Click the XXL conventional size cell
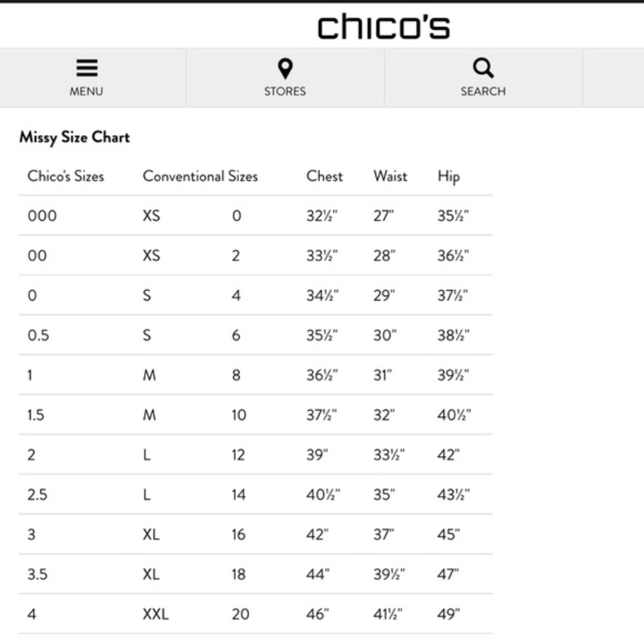 155,614
